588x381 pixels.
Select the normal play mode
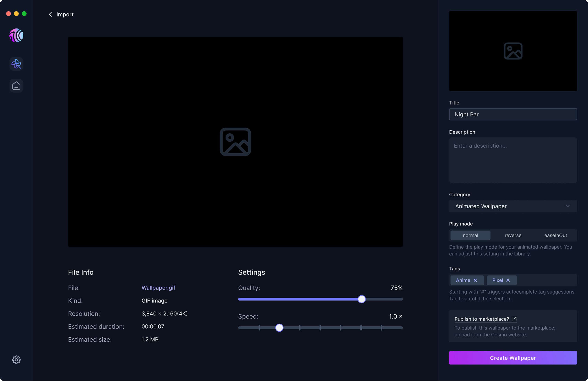tap(470, 235)
